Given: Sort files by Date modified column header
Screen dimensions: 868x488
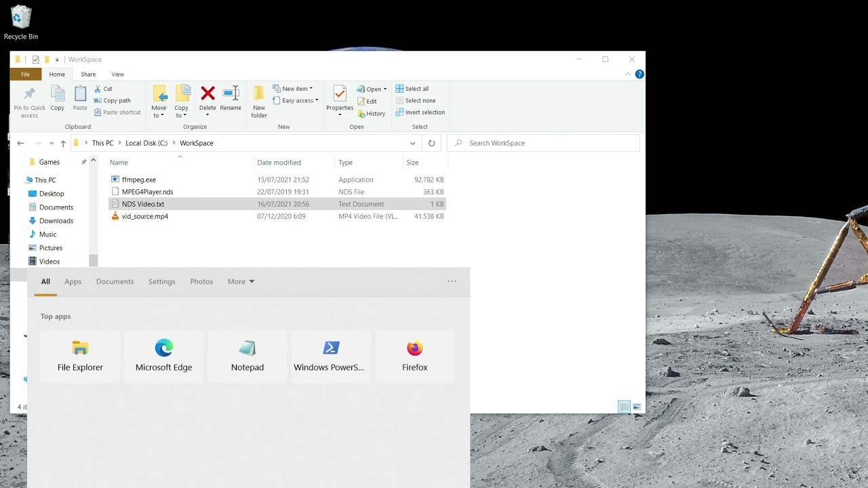Looking at the screenshot, I should (x=295, y=163).
